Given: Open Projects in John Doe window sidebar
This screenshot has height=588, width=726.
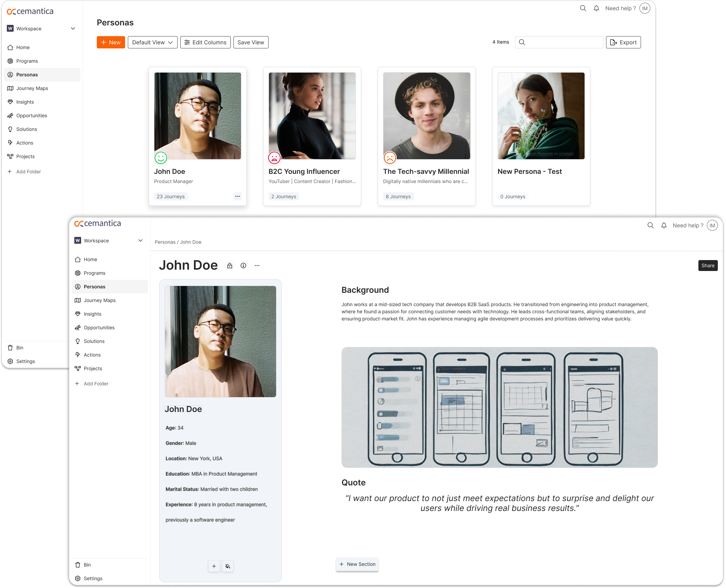Looking at the screenshot, I should point(110,368).
